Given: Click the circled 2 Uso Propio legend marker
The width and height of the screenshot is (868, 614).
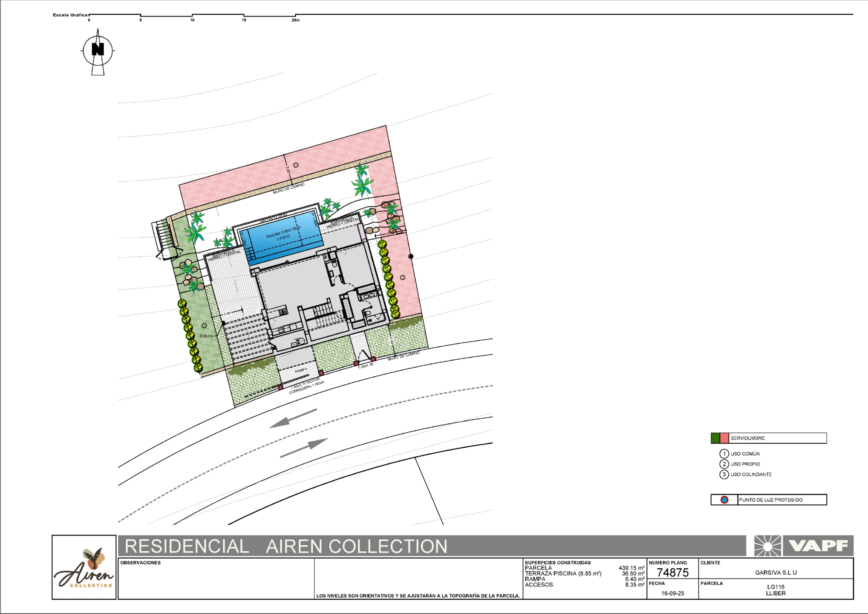Looking at the screenshot, I should (724, 464).
